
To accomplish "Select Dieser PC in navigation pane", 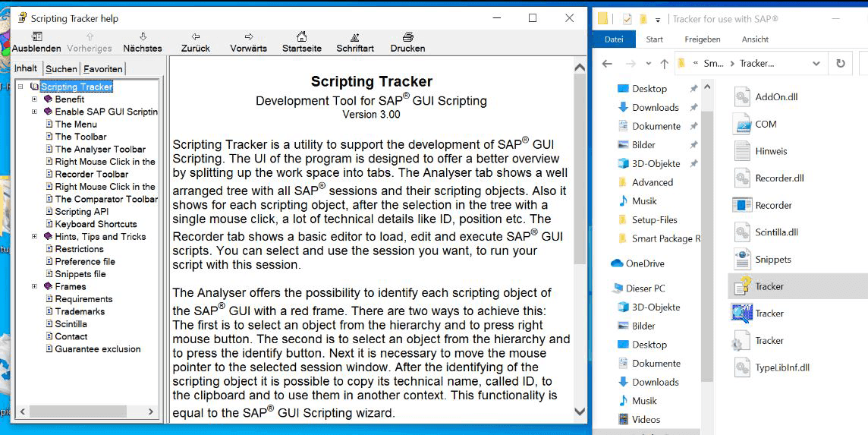I will point(645,288).
